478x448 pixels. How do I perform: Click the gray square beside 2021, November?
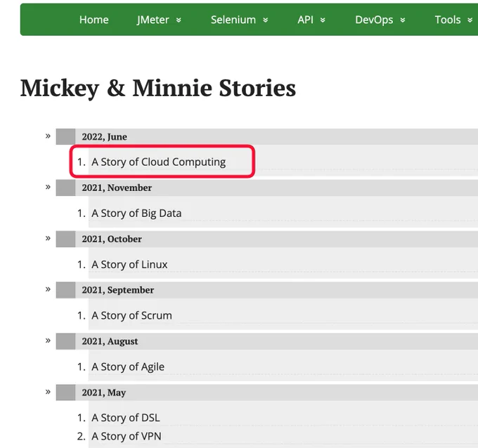click(x=65, y=187)
